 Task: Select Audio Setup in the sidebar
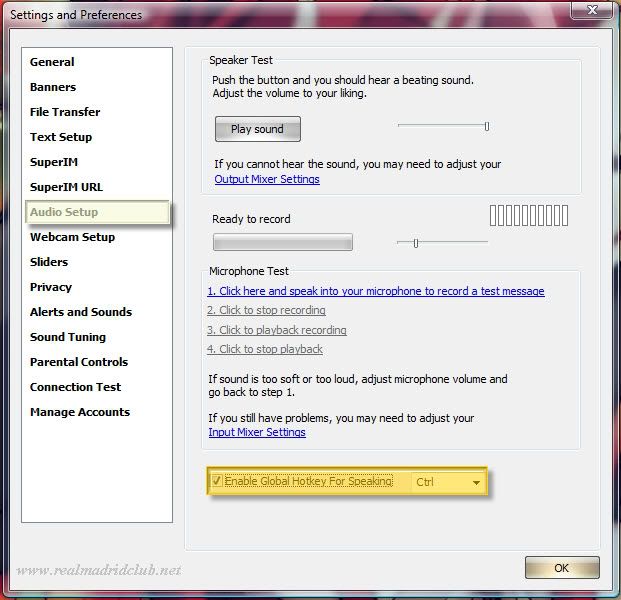coord(97,212)
